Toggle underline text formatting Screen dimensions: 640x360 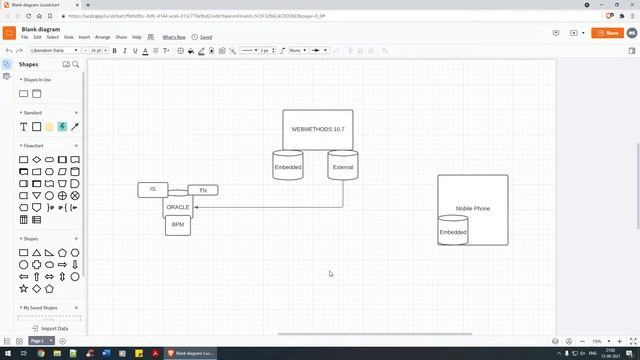click(135, 51)
